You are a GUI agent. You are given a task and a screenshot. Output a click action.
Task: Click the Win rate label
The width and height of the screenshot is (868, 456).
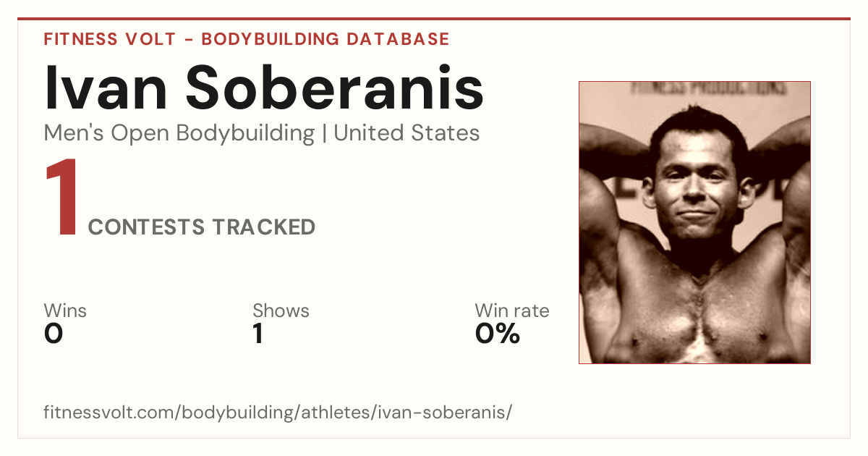pyautogui.click(x=512, y=311)
